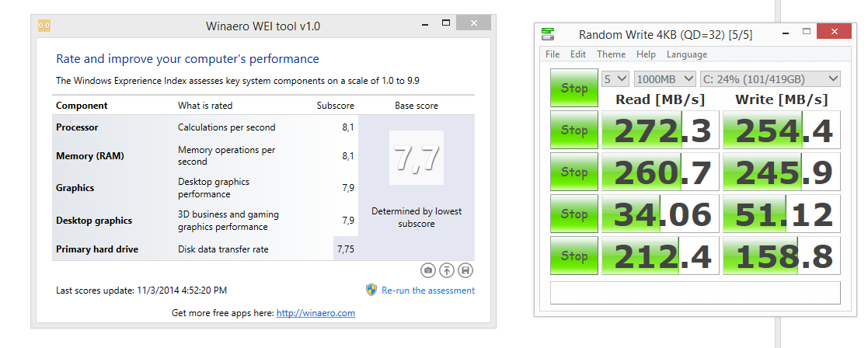
Task: Click the Stop button in the 272.3 row
Action: pos(574,130)
